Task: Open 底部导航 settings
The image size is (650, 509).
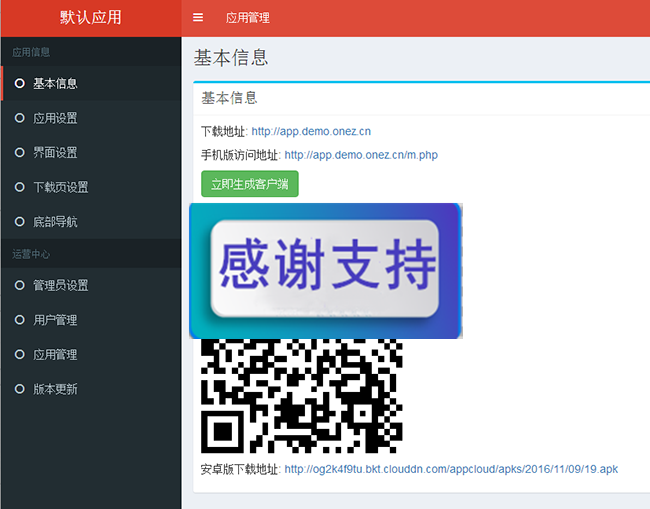Action: [91, 222]
